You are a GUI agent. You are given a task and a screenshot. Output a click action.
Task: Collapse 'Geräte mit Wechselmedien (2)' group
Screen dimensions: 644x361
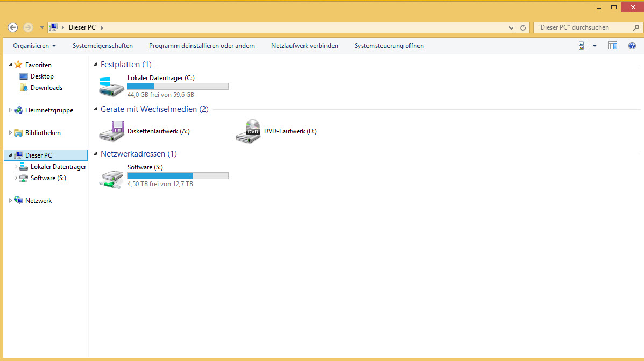point(95,109)
